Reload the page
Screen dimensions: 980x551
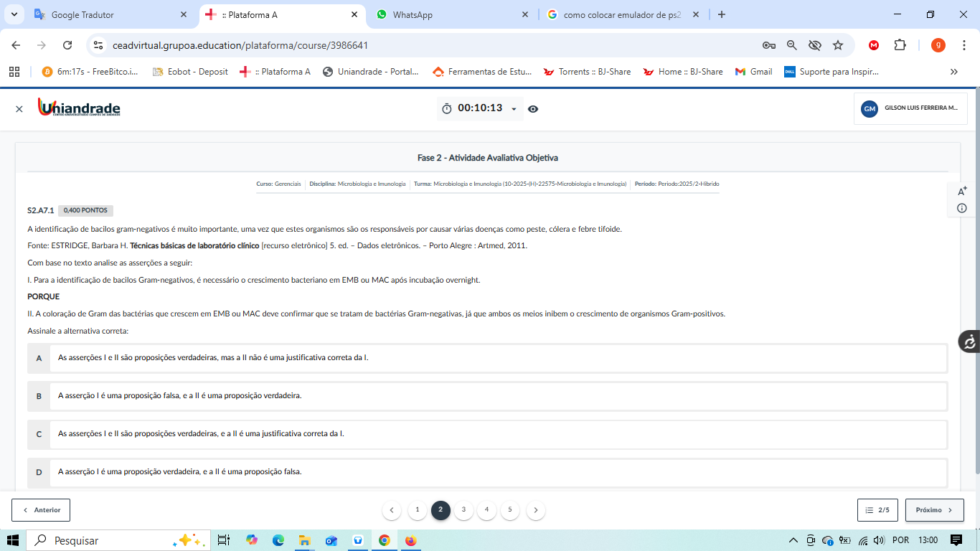(67, 45)
